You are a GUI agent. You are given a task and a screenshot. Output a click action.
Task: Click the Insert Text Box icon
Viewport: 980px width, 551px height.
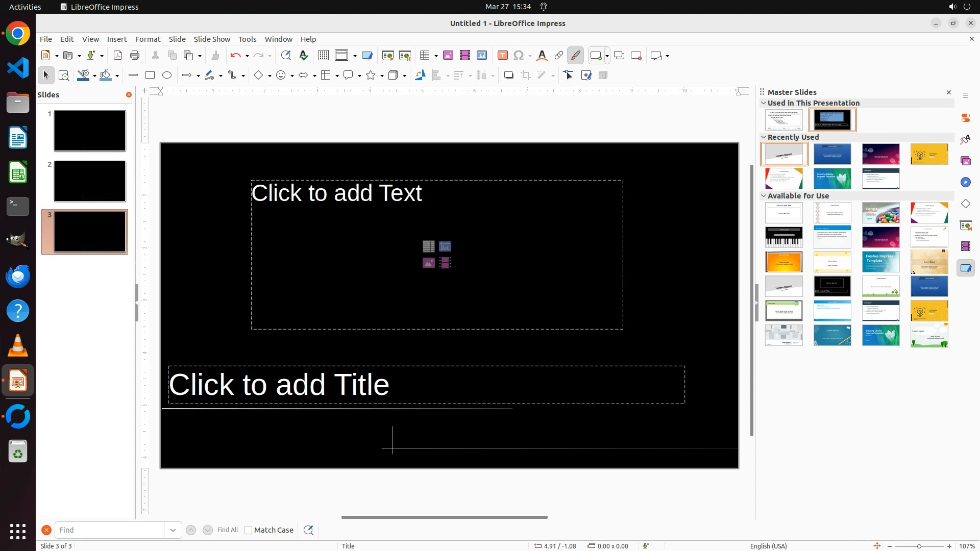[503, 56]
